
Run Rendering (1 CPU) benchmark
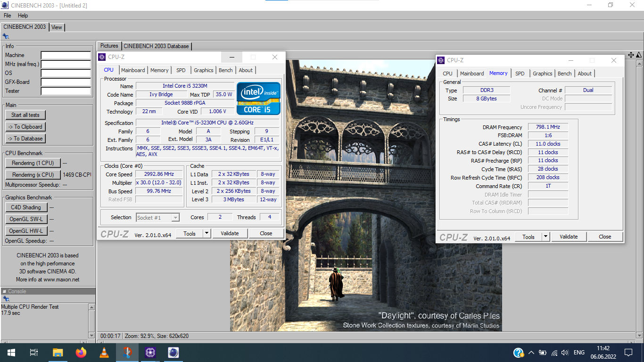[x=33, y=163]
